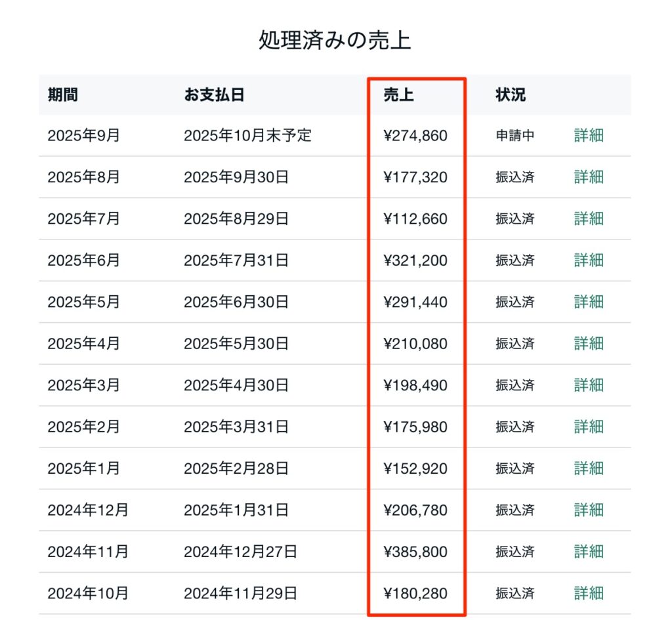This screenshot has width=672, height=620.
Task: Click the 状況 column header
Action: [510, 94]
